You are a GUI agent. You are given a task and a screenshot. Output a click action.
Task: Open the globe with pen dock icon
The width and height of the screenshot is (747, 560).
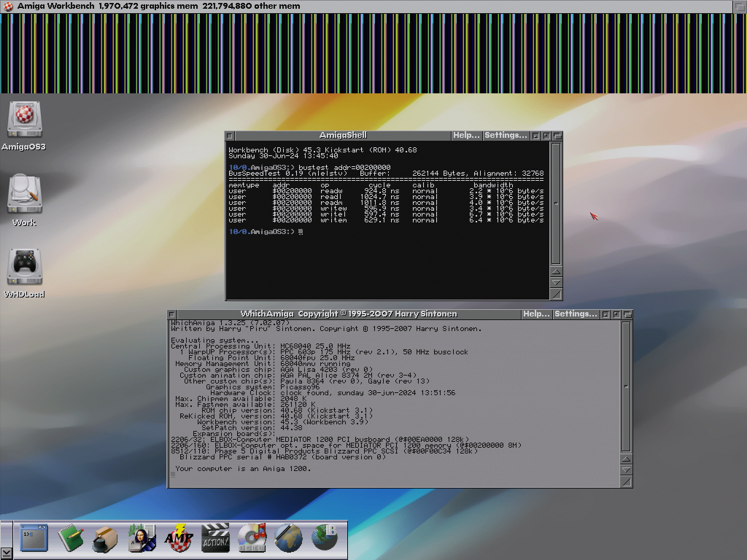click(287, 538)
